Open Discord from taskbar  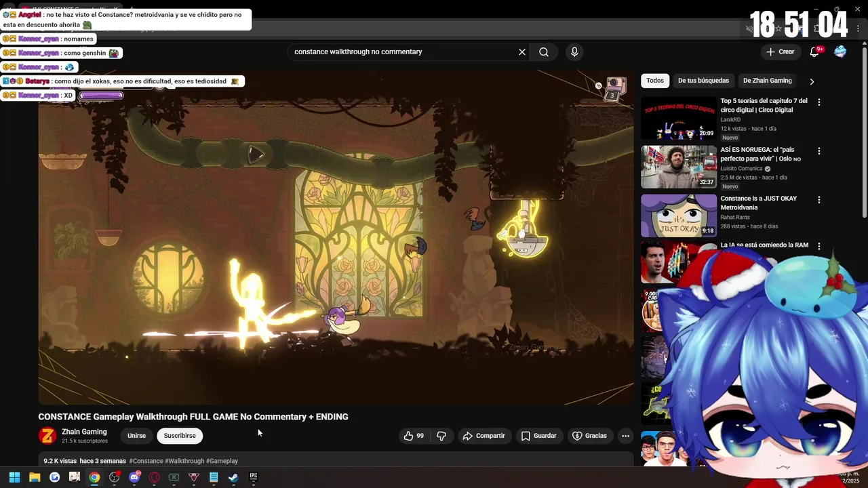tap(134, 477)
